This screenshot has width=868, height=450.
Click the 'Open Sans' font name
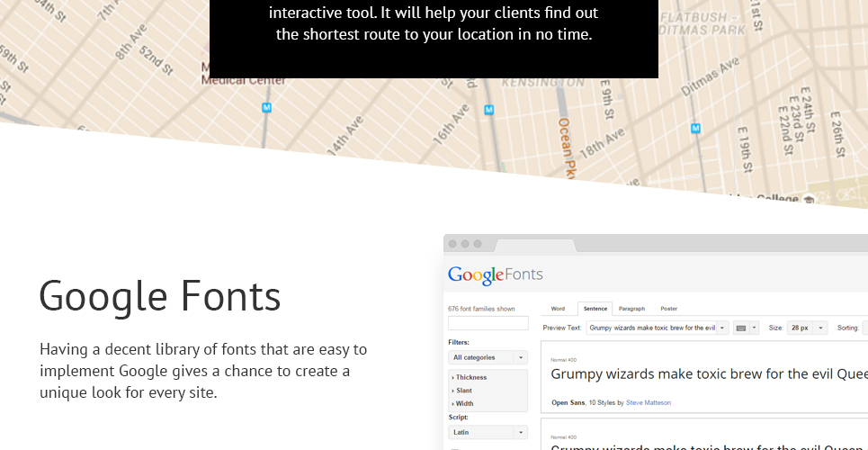click(x=568, y=403)
